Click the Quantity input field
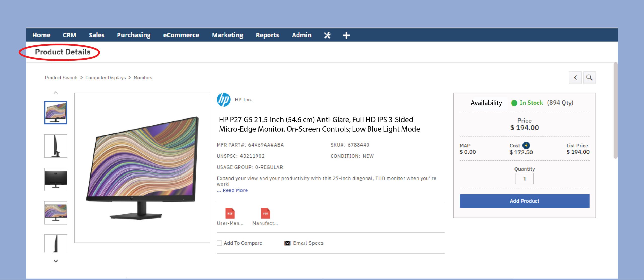 (x=524, y=179)
